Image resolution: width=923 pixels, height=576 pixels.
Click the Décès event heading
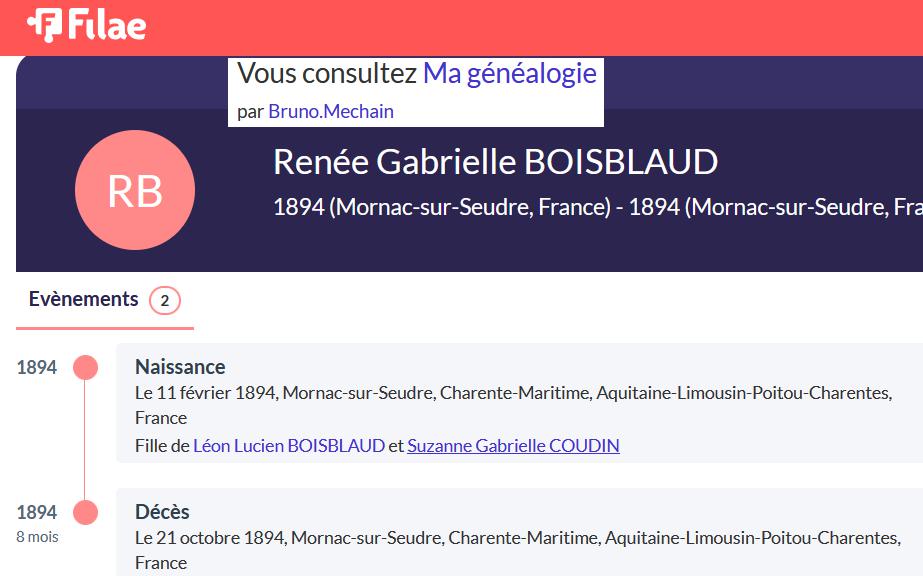coord(162,512)
